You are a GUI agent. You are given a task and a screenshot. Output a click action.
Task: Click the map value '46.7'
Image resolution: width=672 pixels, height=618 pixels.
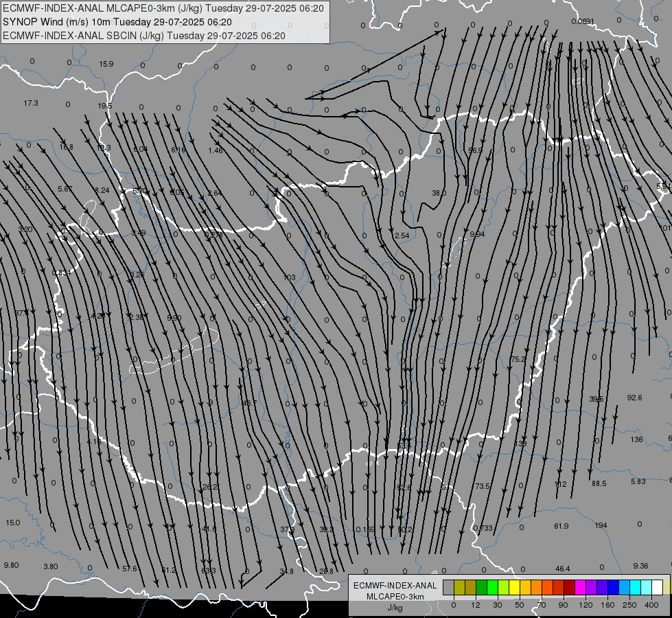coord(249,403)
